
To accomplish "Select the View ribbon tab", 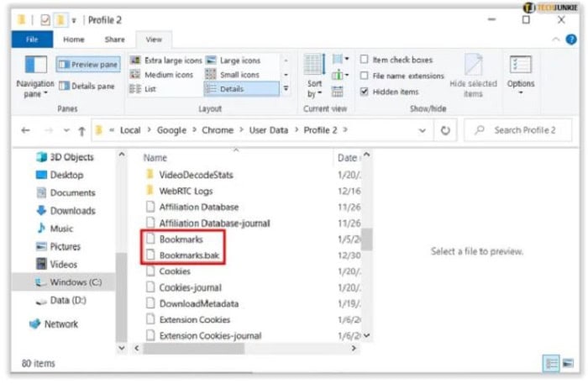I will (154, 39).
